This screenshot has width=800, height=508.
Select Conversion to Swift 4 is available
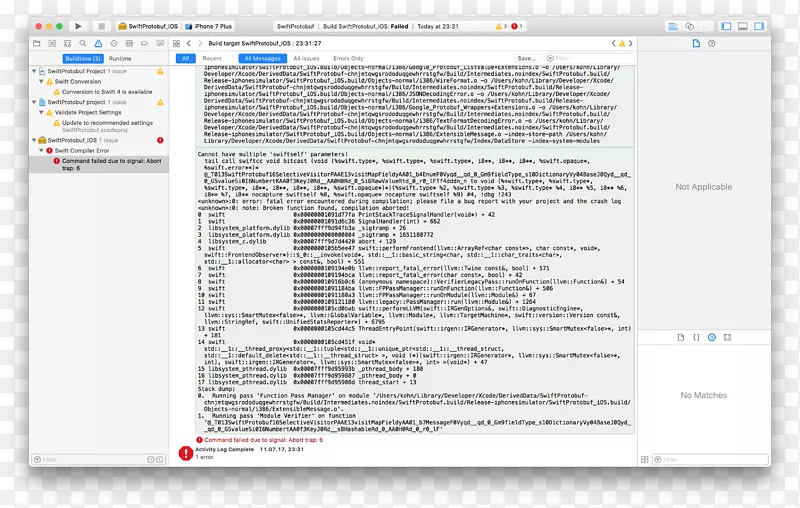click(107, 92)
